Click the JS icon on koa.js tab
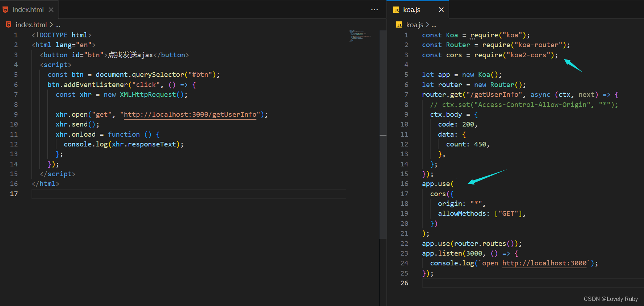 tap(396, 10)
